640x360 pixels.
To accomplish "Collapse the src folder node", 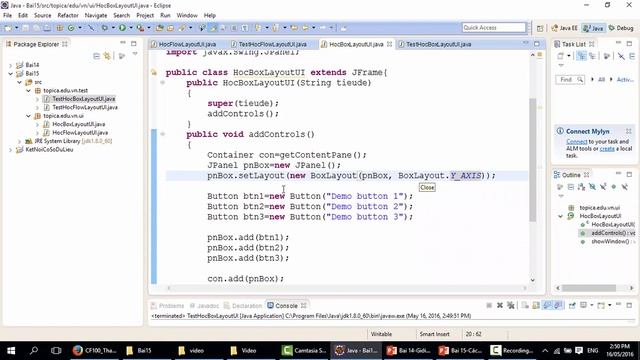I will 19,82.
